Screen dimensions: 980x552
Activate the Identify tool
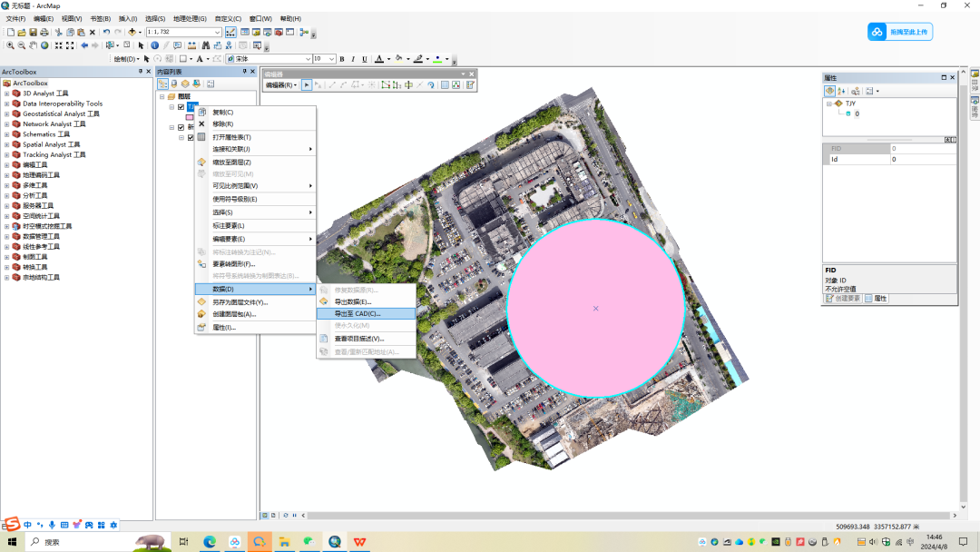coord(155,45)
